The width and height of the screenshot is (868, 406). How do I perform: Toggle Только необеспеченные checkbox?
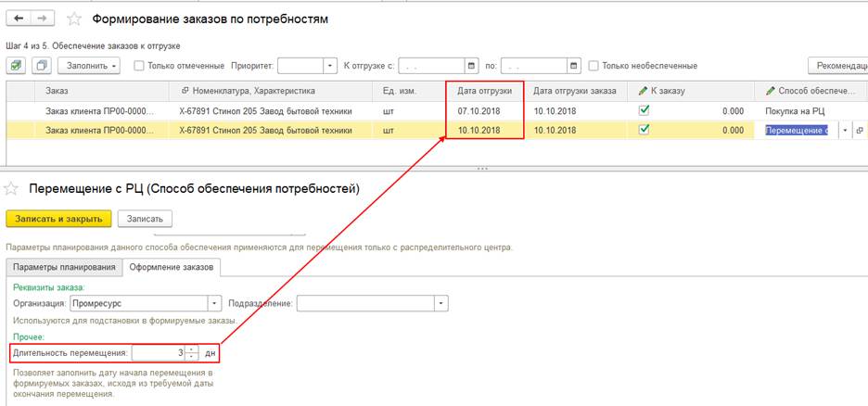(594, 66)
